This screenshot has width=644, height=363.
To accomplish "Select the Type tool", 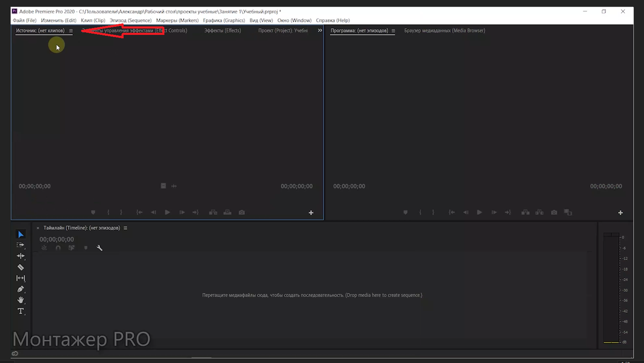I will [20, 311].
